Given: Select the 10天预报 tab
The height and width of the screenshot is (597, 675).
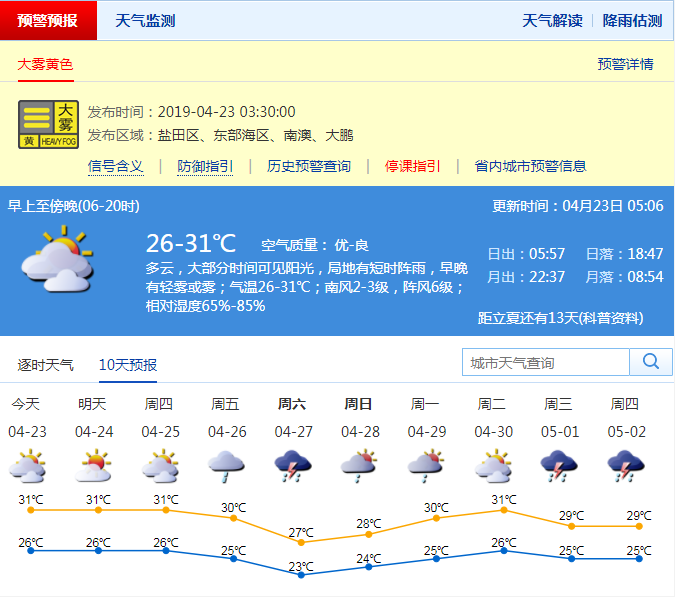Looking at the screenshot, I should pos(128,365).
